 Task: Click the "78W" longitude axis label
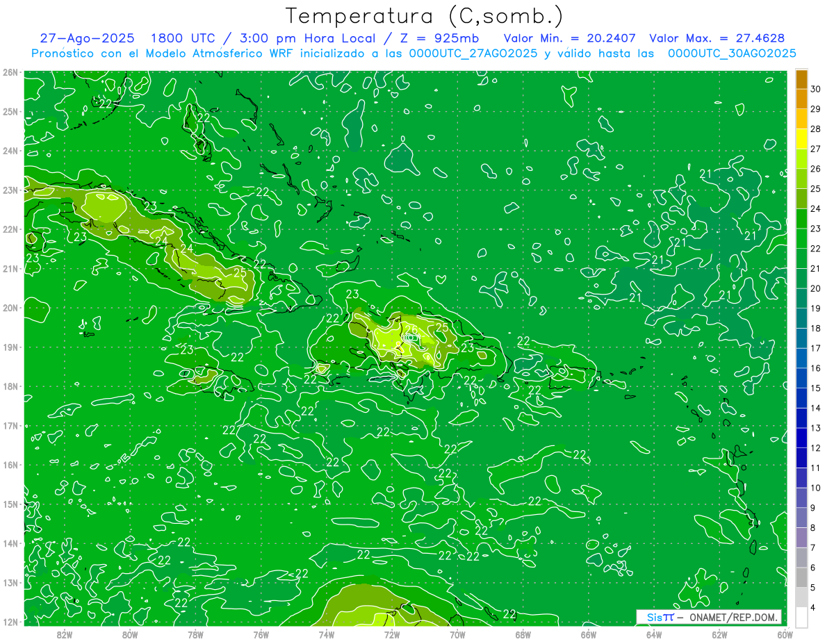pos(195,634)
